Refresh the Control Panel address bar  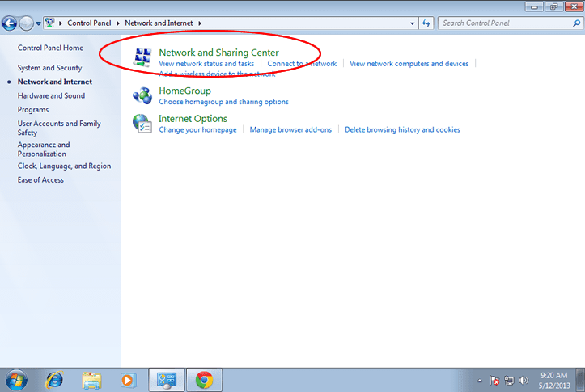[426, 23]
